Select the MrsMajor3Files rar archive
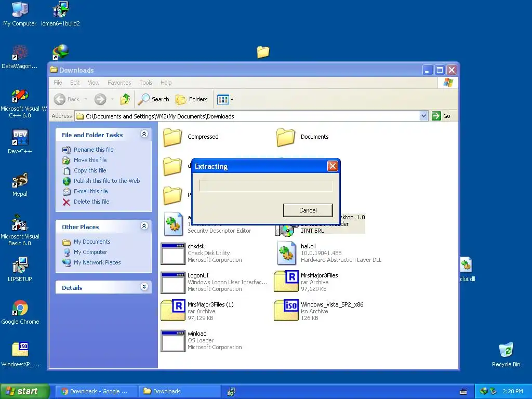The image size is (532, 399). tap(286, 282)
